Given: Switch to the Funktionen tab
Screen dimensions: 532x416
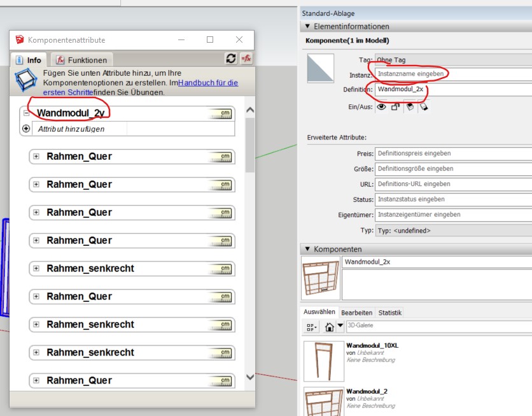Looking at the screenshot, I should [x=83, y=60].
